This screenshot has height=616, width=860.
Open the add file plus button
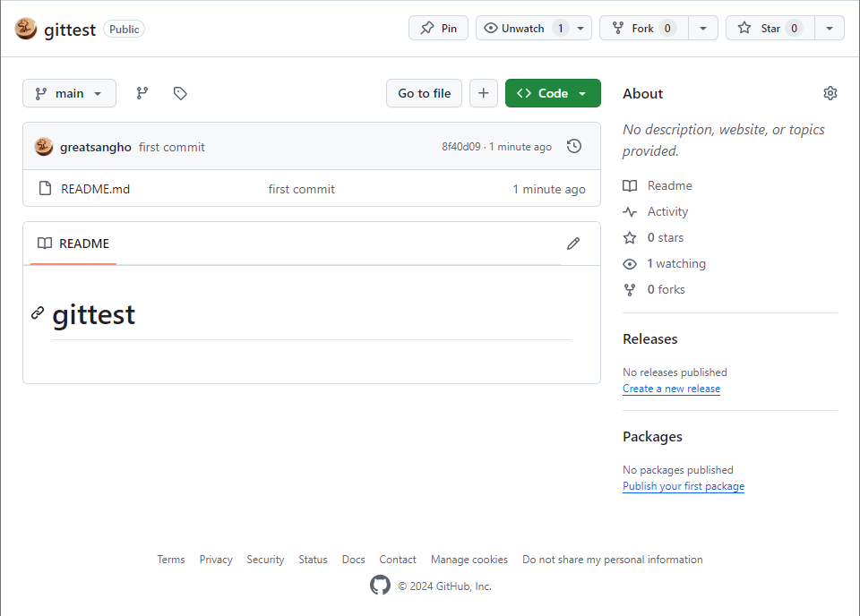coord(483,93)
